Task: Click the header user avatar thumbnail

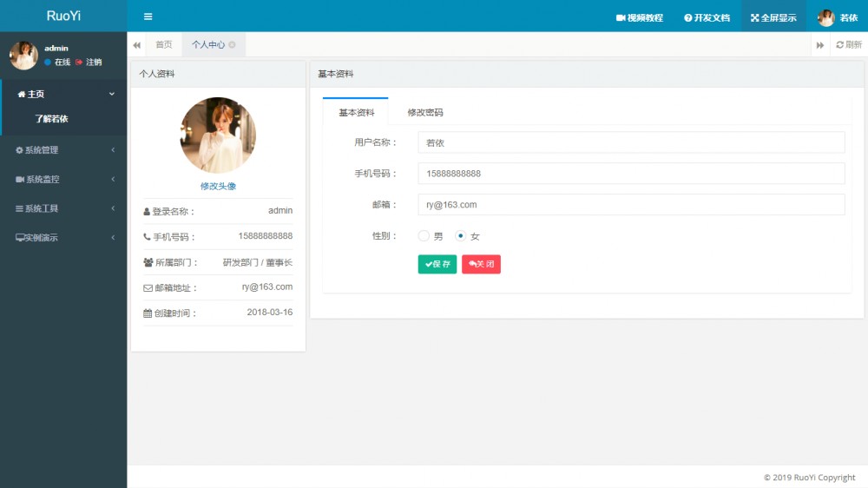Action: 826,17
